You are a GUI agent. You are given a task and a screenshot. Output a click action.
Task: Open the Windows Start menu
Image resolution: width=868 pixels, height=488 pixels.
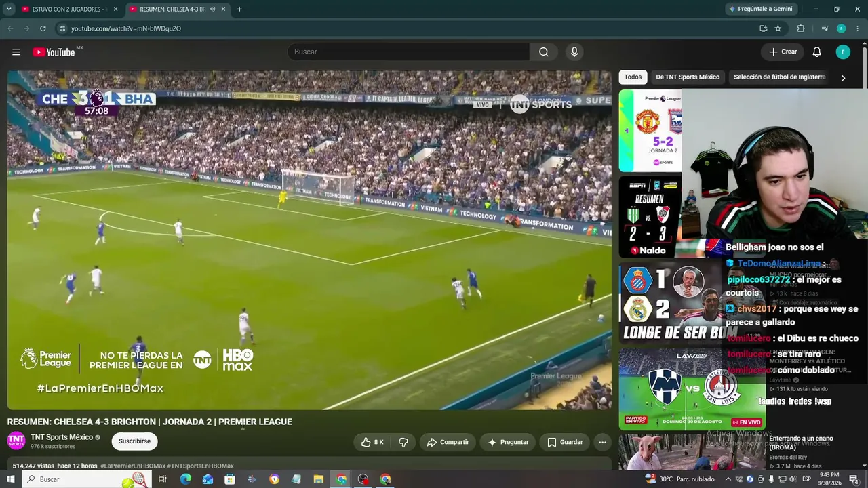pyautogui.click(x=11, y=479)
